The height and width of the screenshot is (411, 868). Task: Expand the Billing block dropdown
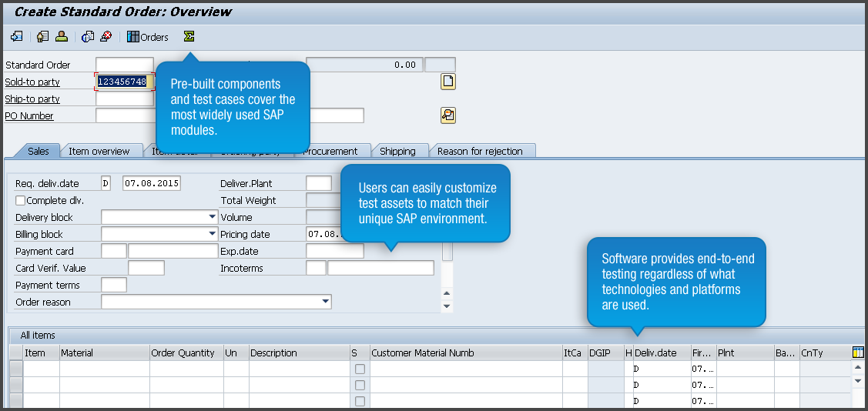coord(212,234)
